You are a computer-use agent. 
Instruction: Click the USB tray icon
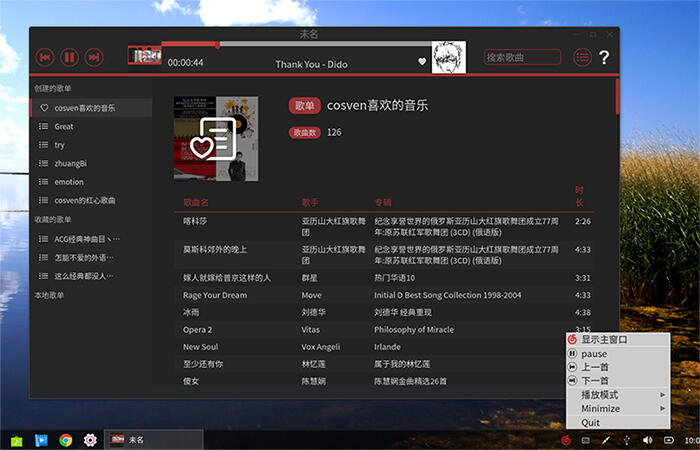(x=626, y=441)
